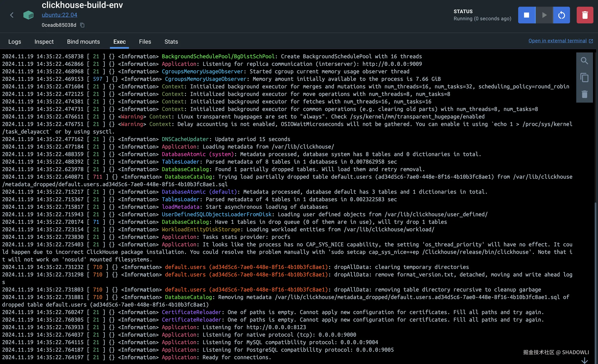Viewport: 598px width, 364px height.
Task: Select the Exec tab
Action: [119, 42]
